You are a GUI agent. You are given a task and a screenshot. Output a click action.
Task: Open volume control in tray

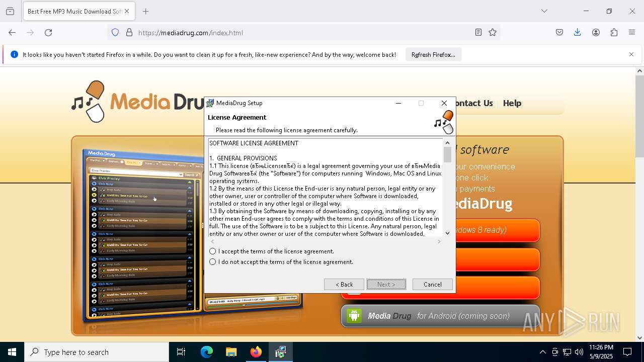[x=579, y=352]
